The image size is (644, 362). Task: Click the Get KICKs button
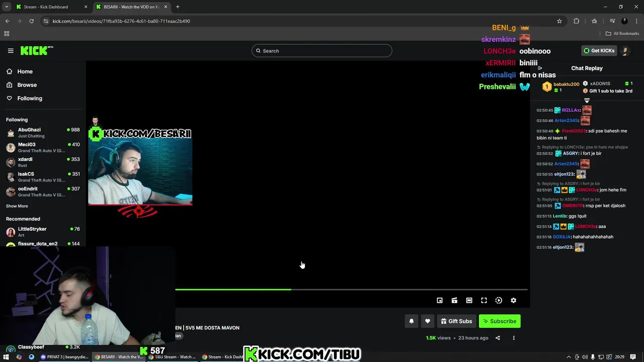[x=599, y=51]
